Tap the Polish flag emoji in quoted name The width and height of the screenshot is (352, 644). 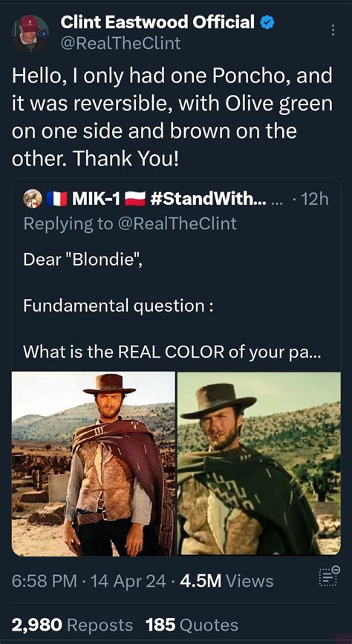[x=135, y=199]
